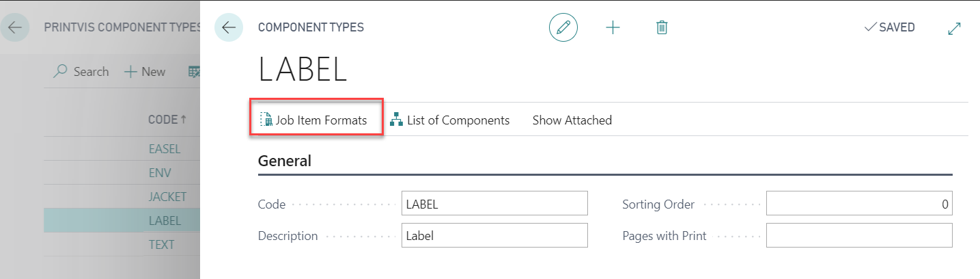
Task: Click the Sorting Order field
Action: 859,204
